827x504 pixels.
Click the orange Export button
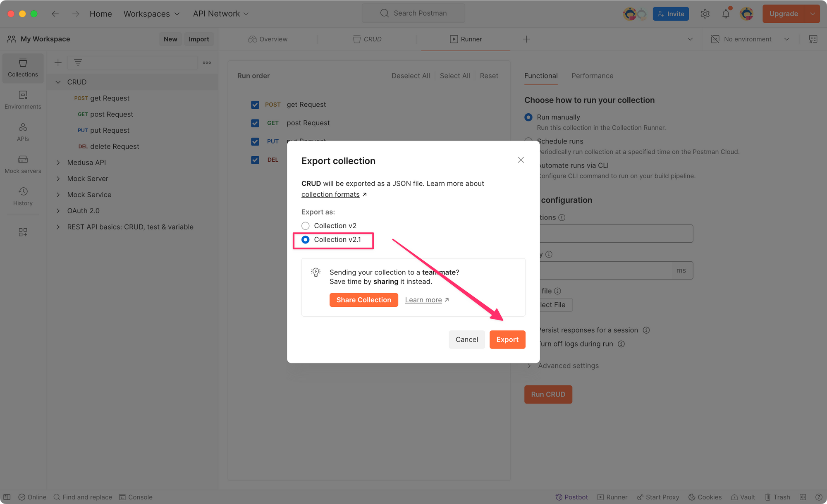(507, 339)
